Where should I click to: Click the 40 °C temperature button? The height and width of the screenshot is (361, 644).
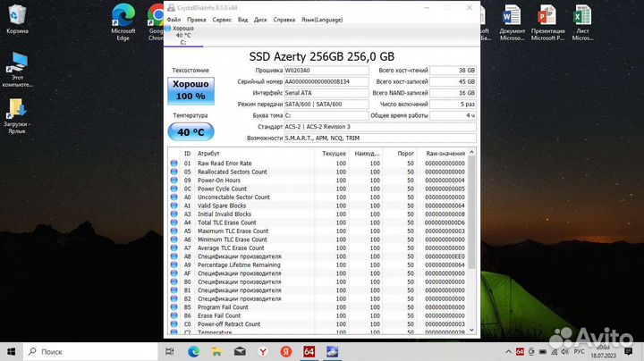click(x=191, y=132)
